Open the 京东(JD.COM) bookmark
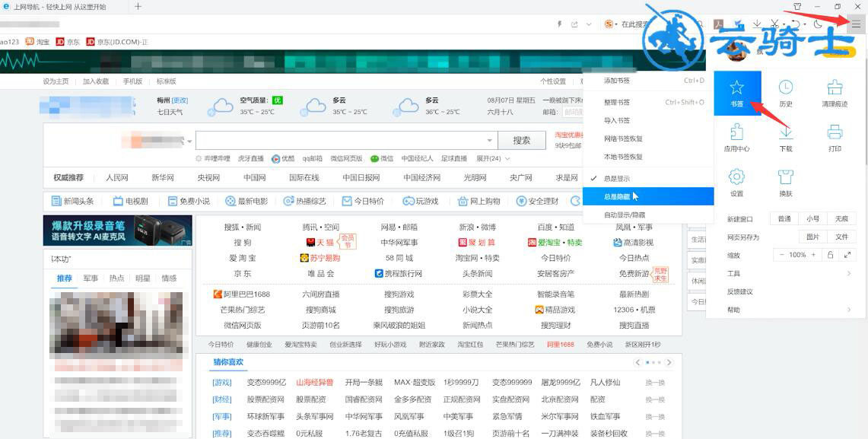This screenshot has width=868, height=439. click(x=117, y=42)
